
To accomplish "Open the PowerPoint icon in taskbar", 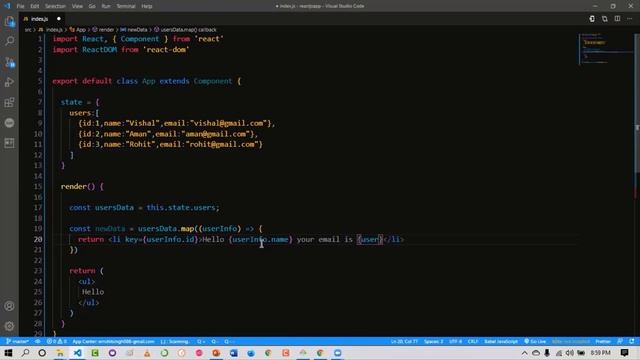I will click(x=216, y=353).
